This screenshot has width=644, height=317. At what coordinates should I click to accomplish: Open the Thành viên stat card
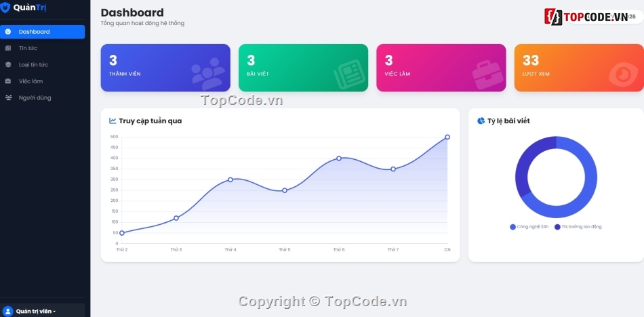coord(165,68)
